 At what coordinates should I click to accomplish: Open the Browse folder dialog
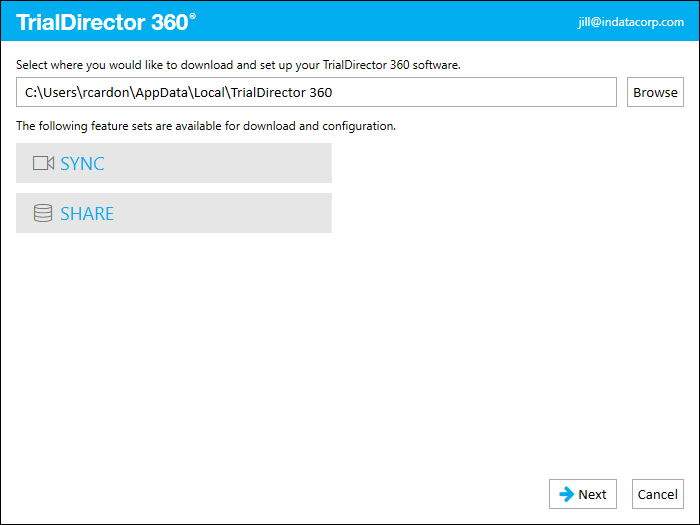(x=655, y=92)
